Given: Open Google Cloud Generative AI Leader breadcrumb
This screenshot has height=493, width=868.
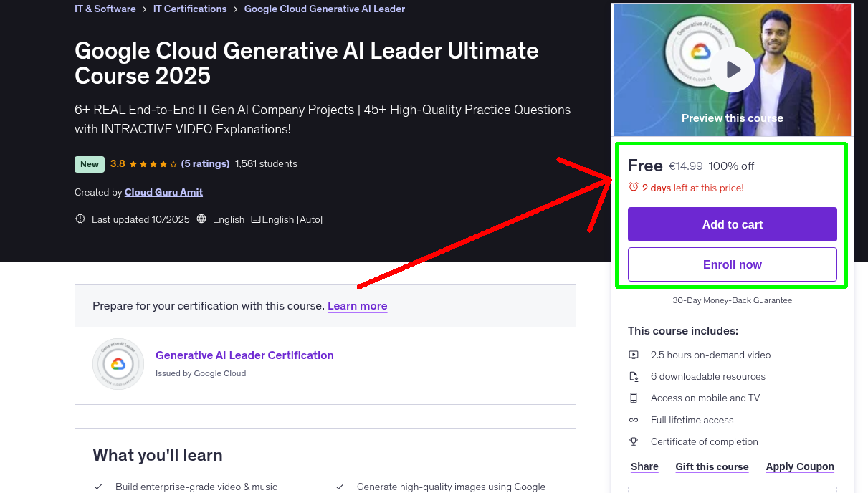Looking at the screenshot, I should 325,9.
